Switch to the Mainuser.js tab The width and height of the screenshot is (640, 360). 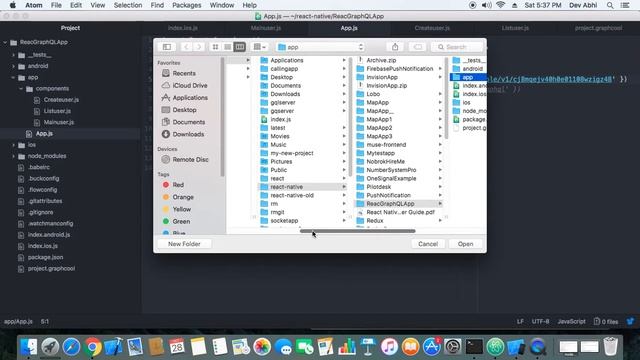[266, 28]
